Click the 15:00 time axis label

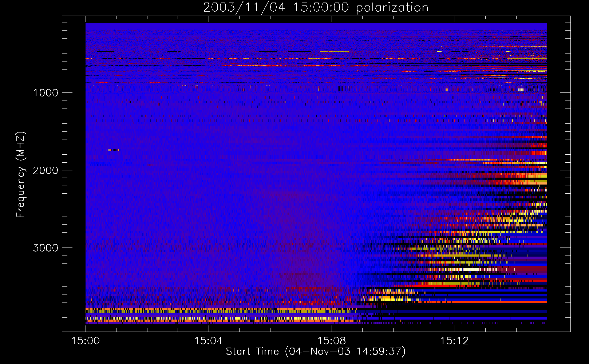pos(86,341)
